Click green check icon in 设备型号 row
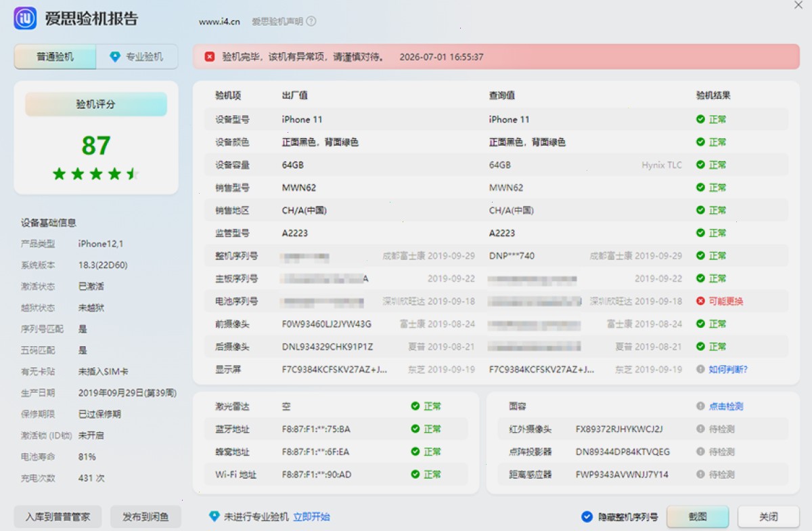This screenshot has width=812, height=531. point(700,119)
